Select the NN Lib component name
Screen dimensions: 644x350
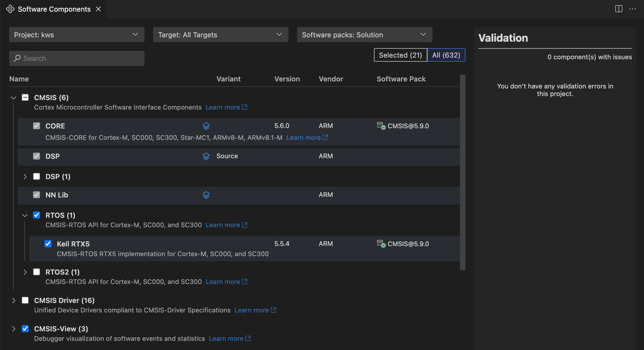point(57,195)
